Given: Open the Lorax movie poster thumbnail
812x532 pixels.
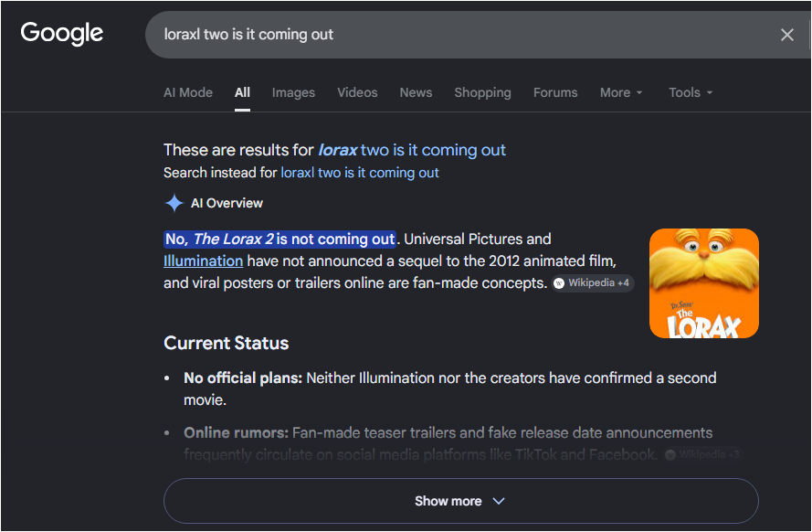Looking at the screenshot, I should pos(704,283).
